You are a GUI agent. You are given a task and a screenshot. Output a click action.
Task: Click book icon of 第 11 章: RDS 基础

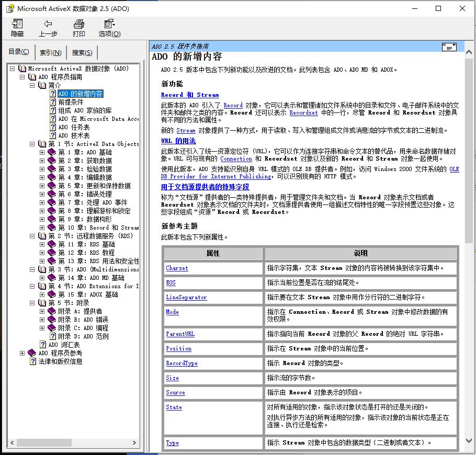tap(52, 244)
